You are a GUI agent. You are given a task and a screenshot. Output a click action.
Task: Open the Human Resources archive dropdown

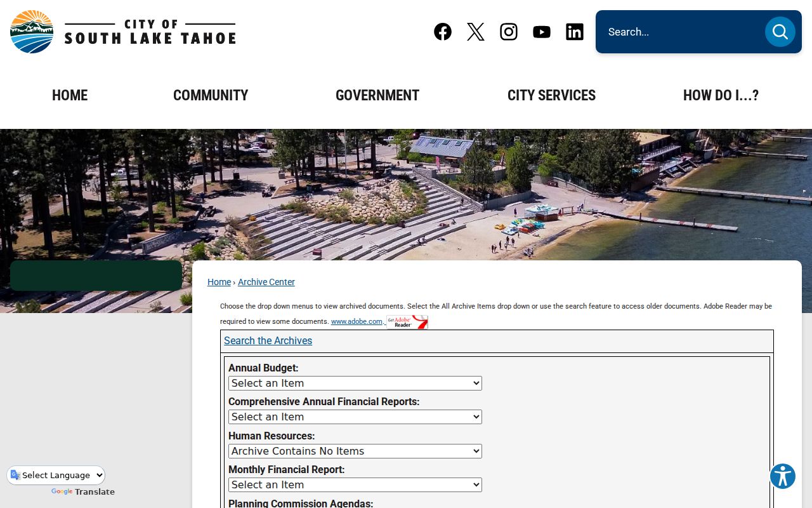(x=355, y=451)
